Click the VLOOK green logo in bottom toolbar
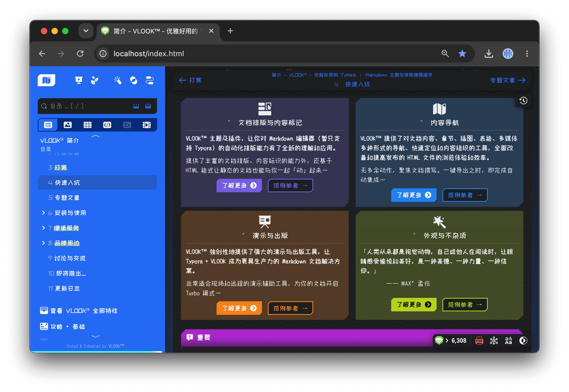569x392 pixels. tap(439, 340)
